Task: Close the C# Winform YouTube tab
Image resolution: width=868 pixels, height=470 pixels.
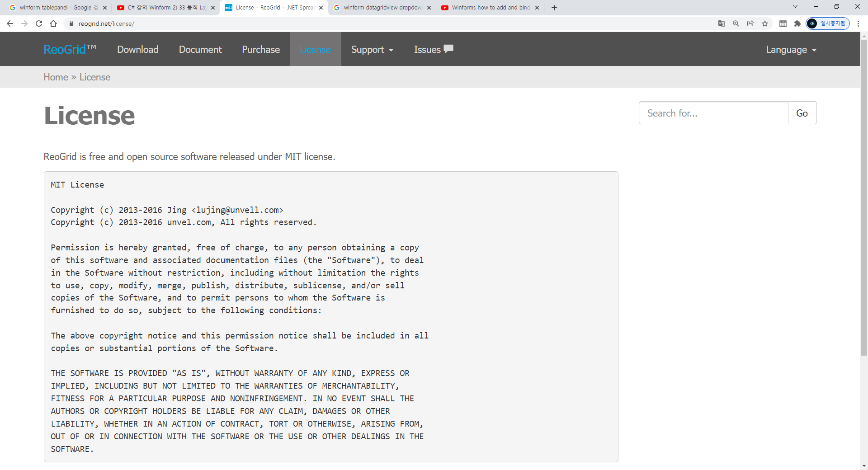Action: point(213,8)
